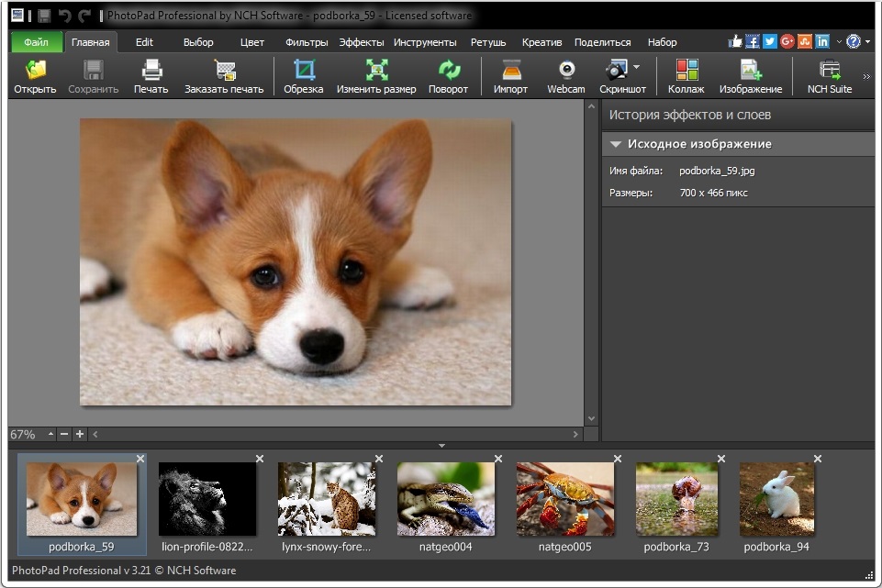Open the Фильтры menu tab

(x=307, y=42)
